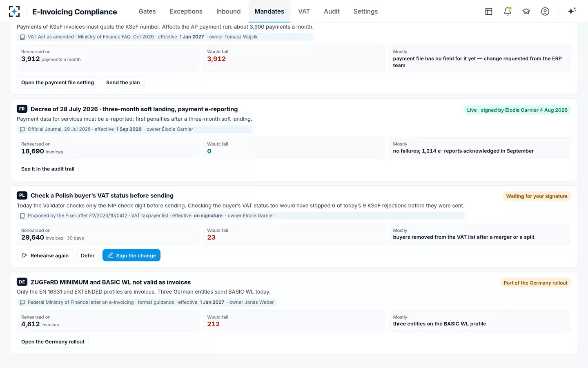This screenshot has width=588, height=368.
Task: Select the Mandates tab
Action: pos(269,11)
